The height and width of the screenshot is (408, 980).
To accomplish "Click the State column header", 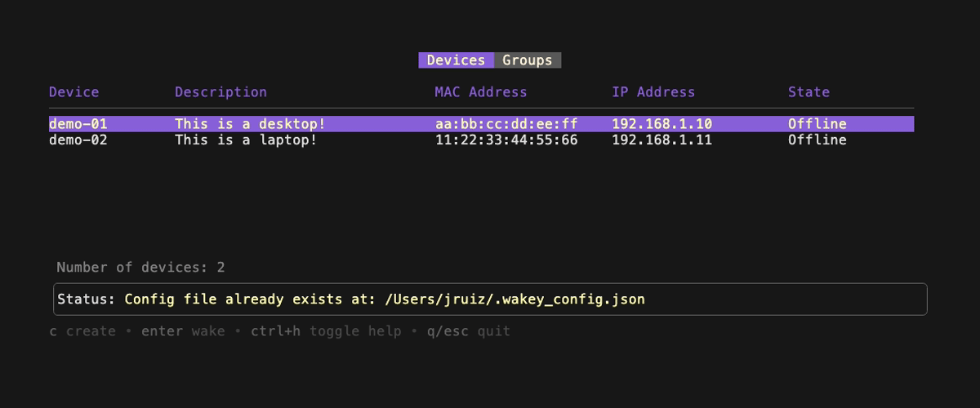I will 808,92.
